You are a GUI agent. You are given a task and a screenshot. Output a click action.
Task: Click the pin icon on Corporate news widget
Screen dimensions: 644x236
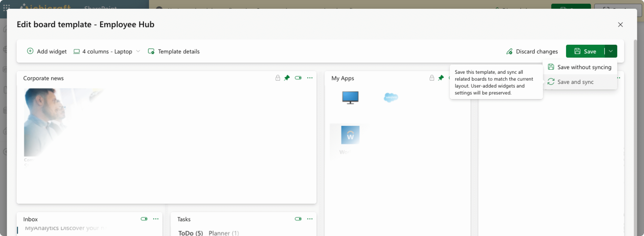point(287,78)
